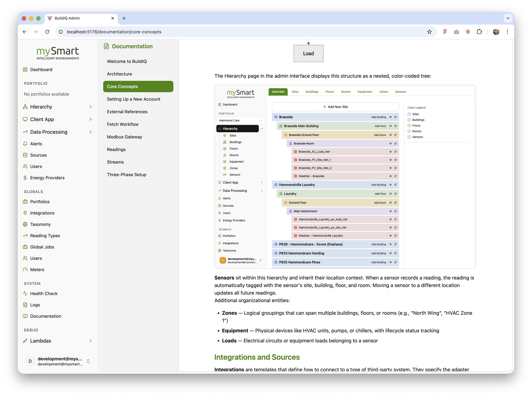This screenshot has height=397, width=532.
Task: Open the Chrome three-dot menu
Action: point(507,32)
